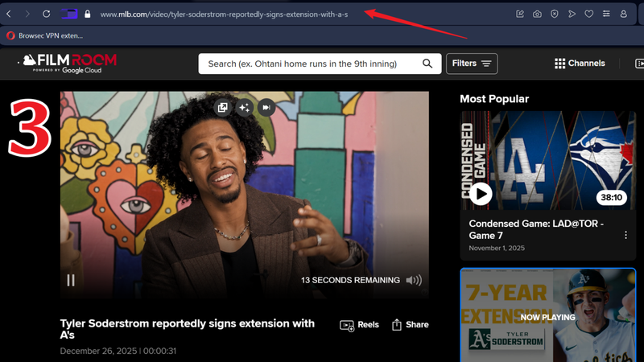This screenshot has width=644, height=362.
Task: Add video to Reels
Action: [360, 325]
